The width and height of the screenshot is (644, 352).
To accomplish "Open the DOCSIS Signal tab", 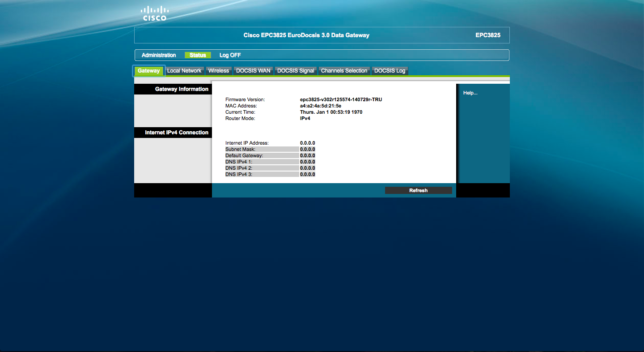I will pos(296,71).
